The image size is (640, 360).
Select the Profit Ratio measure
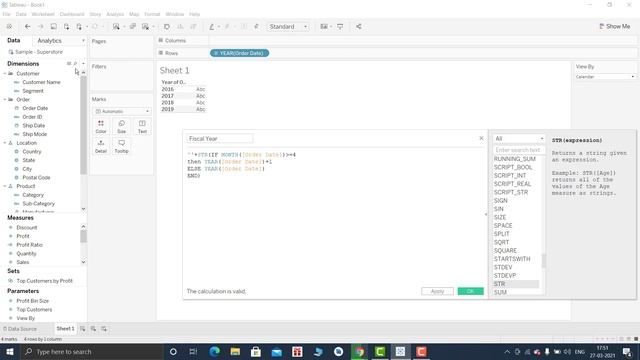[29, 245]
